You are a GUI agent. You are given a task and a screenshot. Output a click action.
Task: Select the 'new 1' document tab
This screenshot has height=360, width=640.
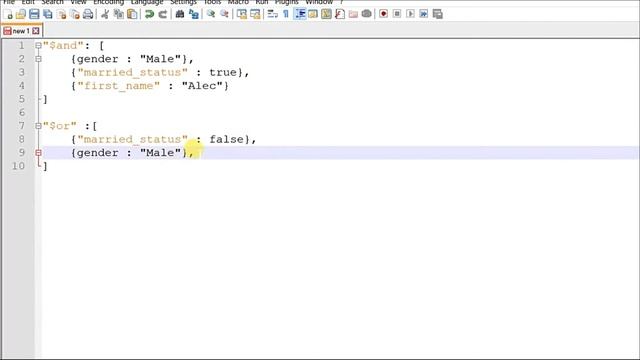coord(21,31)
